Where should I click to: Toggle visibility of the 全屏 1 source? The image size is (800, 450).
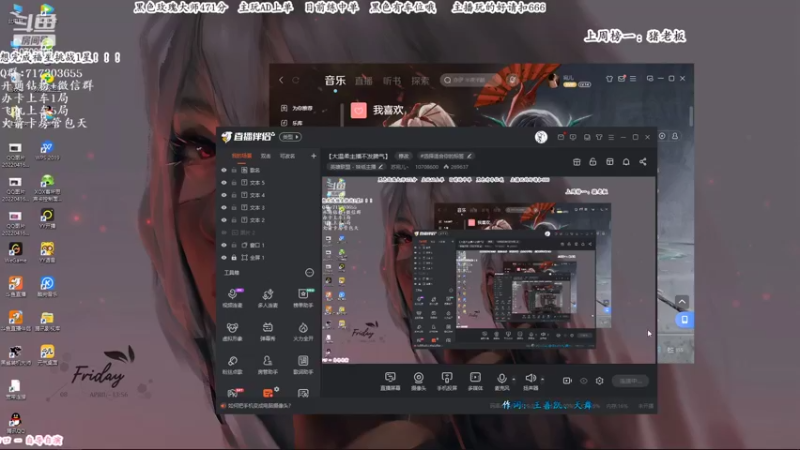pos(223,258)
